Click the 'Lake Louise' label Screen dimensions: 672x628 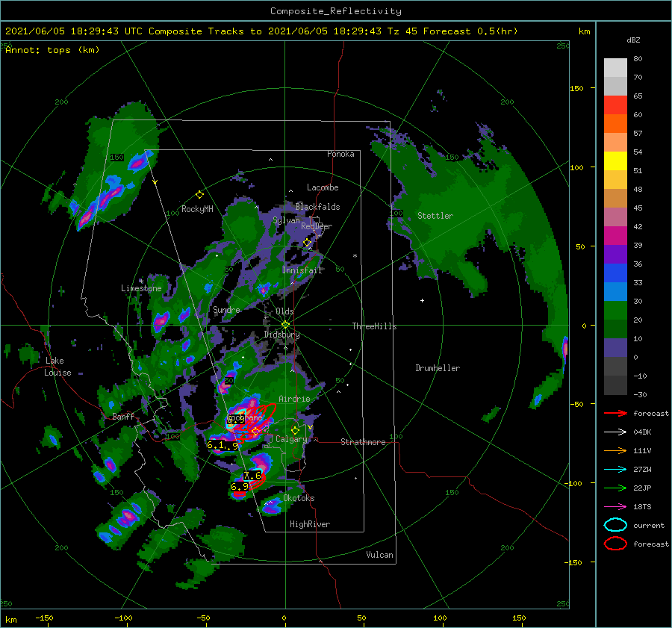click(57, 367)
